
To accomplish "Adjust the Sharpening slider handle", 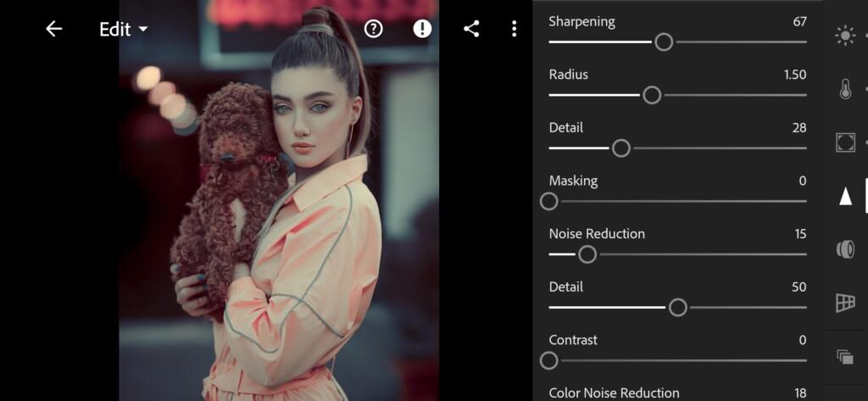I will click(664, 42).
